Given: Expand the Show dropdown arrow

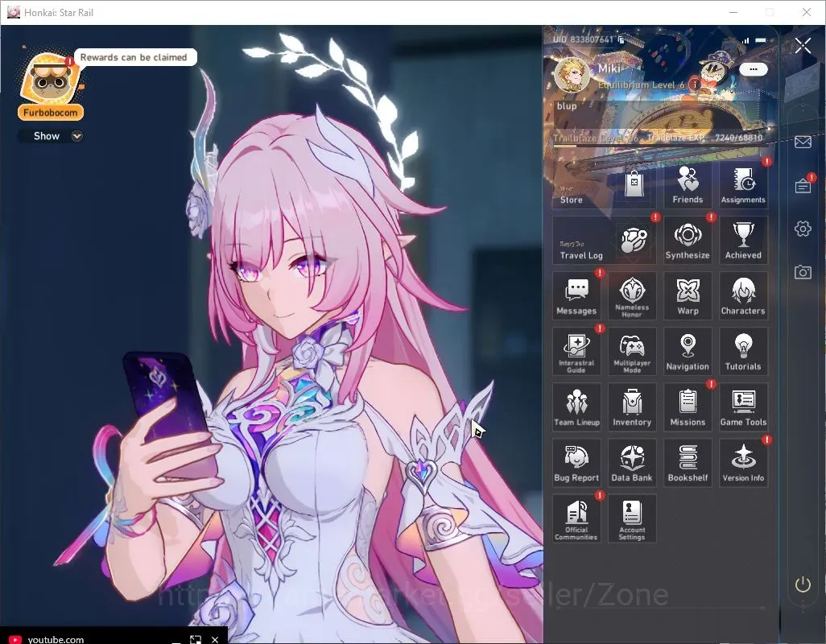Looking at the screenshot, I should click(77, 136).
